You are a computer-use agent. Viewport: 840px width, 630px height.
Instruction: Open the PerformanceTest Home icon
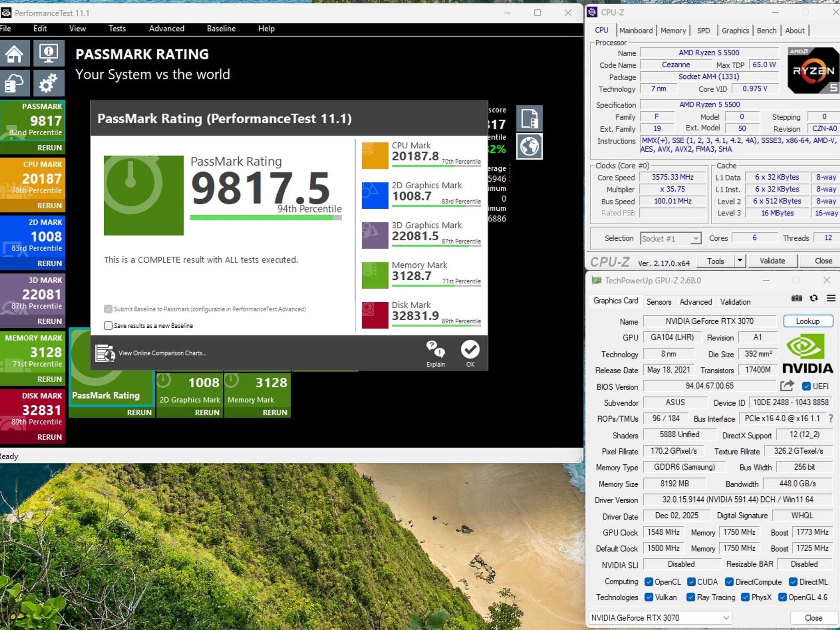(x=15, y=53)
